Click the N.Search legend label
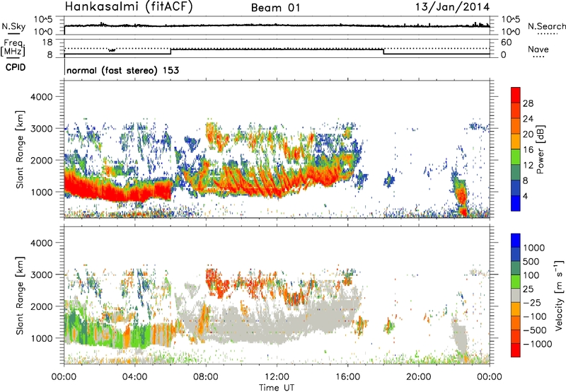 (547, 26)
